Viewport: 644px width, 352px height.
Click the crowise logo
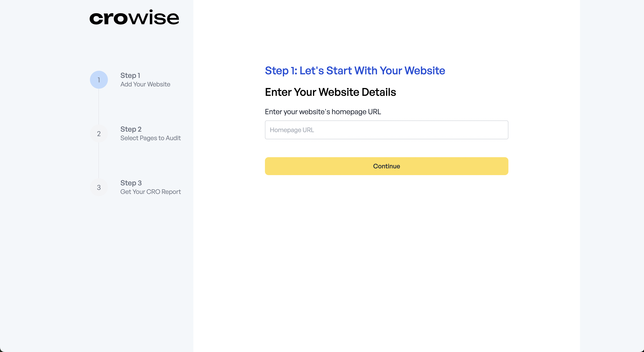134,17
